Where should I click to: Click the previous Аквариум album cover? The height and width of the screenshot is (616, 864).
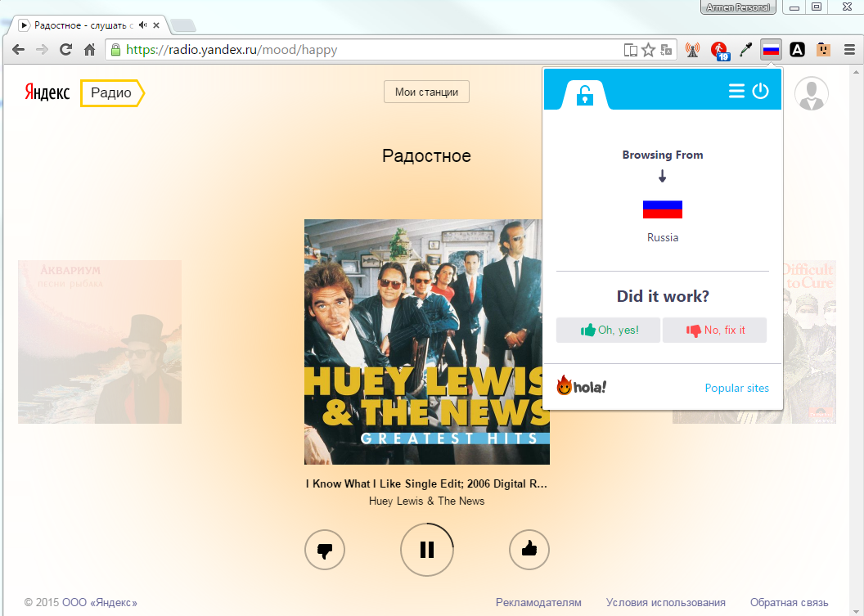[x=100, y=342]
